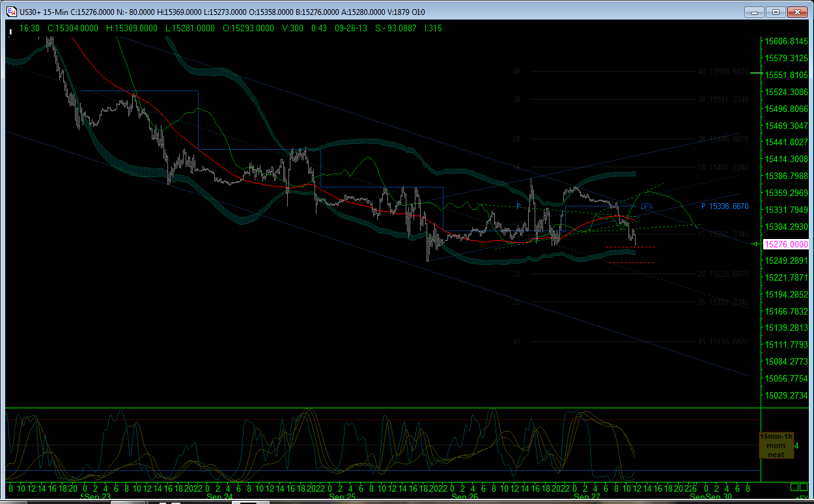The height and width of the screenshot is (504, 814).
Task: Click the open value 'O:15293.0000'
Action: 249,28
